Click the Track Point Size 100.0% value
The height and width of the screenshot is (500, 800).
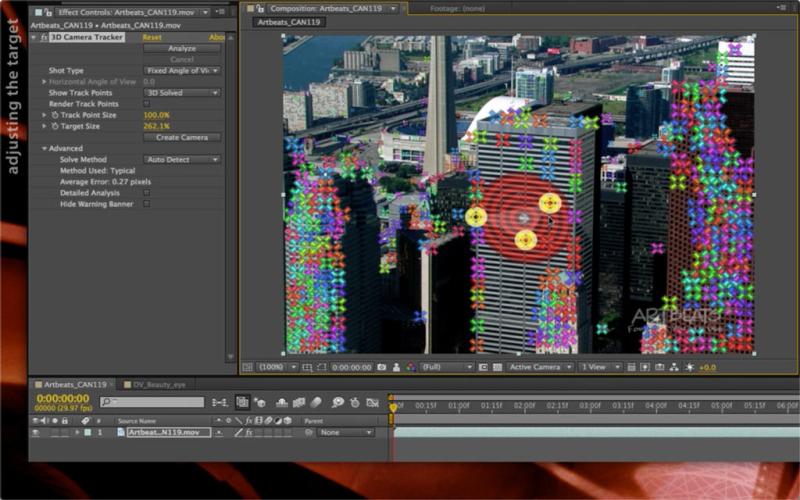point(157,115)
